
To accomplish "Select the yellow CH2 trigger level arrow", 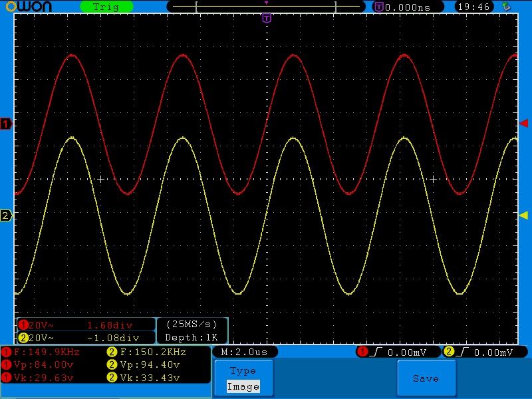I will point(524,215).
